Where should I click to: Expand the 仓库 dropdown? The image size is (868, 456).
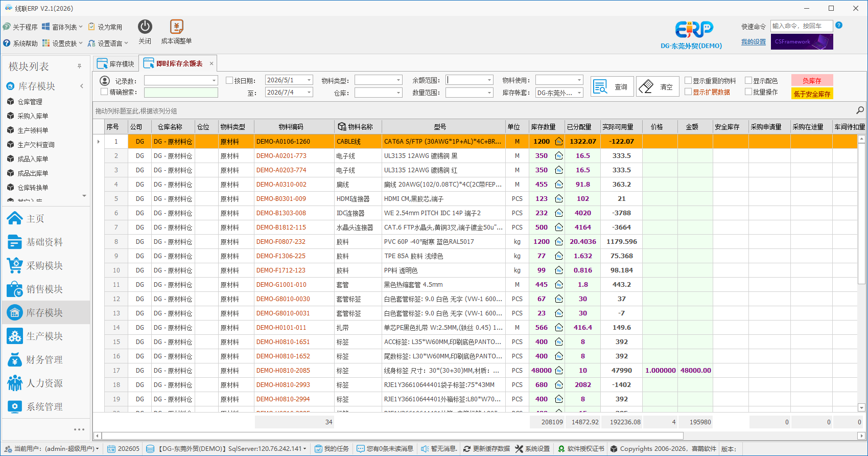398,93
